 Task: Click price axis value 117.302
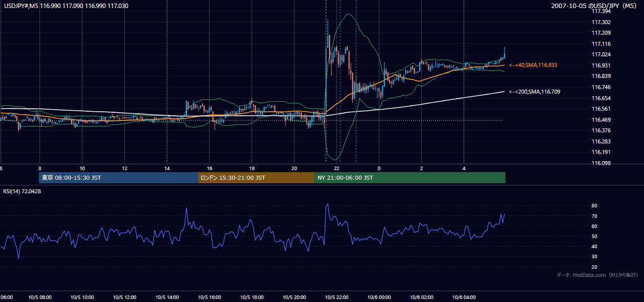pos(601,22)
